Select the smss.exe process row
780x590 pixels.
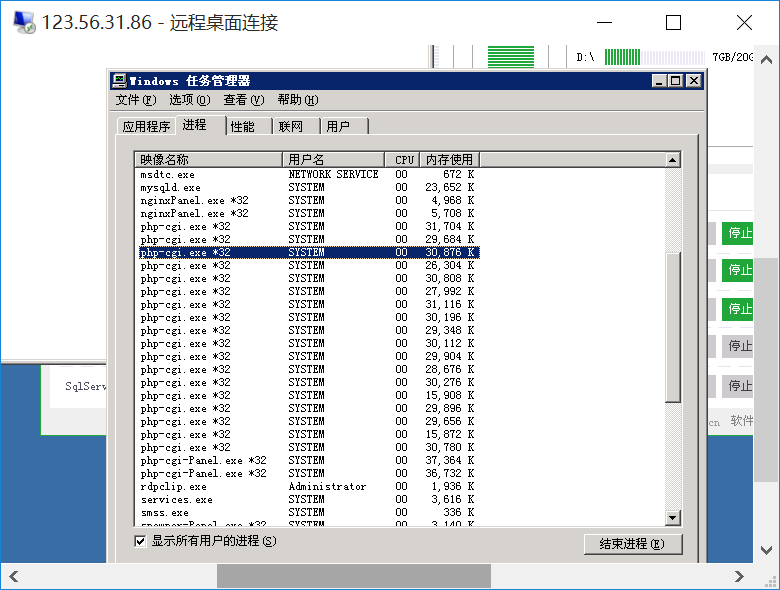(x=307, y=512)
